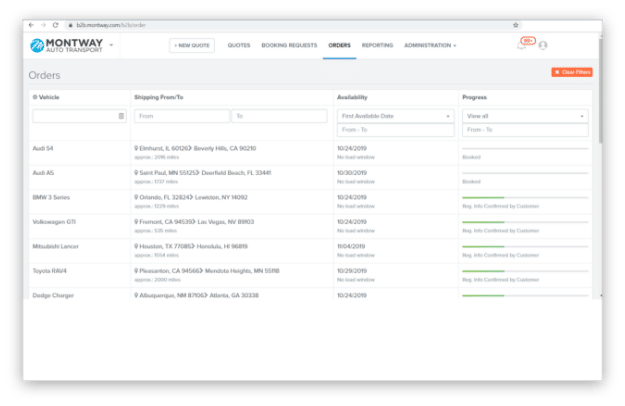Expand the Administration menu
Image resolution: width=625 pixels, height=406 pixels.
[x=430, y=45]
